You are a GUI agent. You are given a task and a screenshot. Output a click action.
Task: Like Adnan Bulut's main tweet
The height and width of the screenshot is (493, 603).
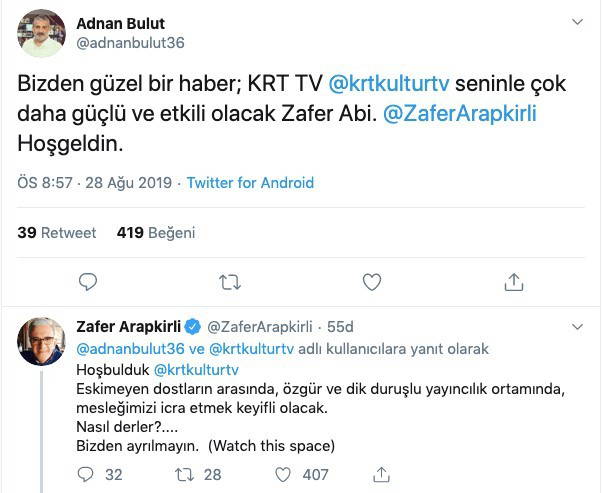(372, 282)
